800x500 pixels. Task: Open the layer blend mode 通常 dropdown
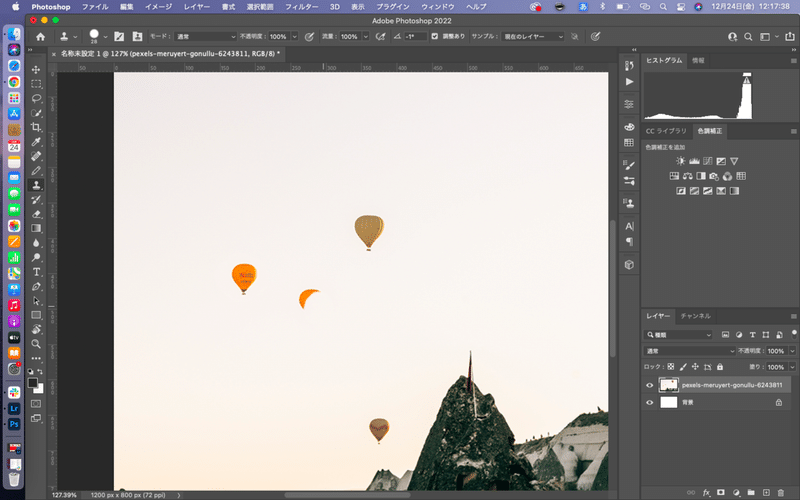tap(689, 351)
